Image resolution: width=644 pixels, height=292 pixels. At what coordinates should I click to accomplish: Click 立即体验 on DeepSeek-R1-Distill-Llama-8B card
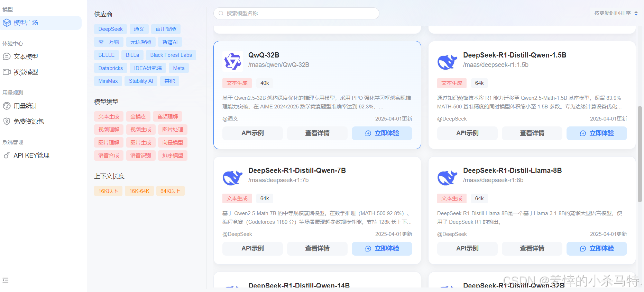597,249
